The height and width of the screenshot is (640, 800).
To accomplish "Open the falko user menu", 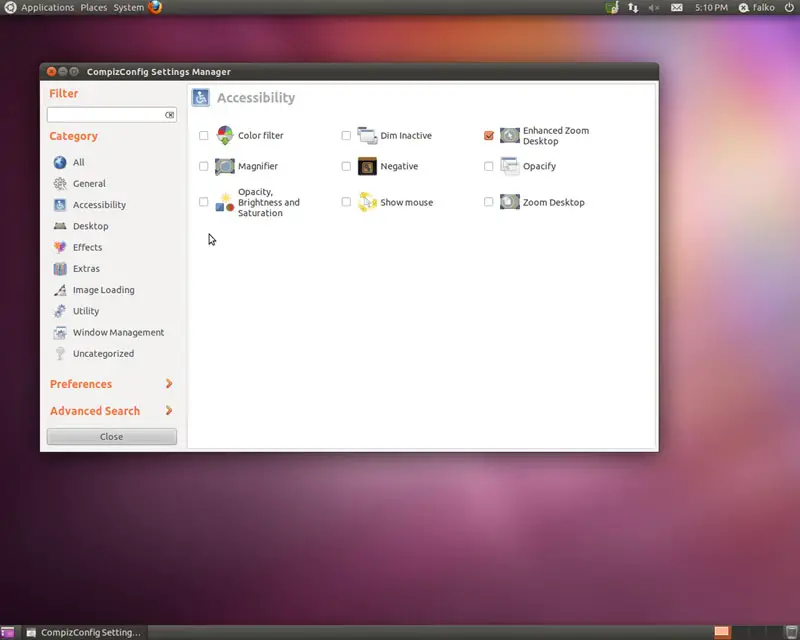I will (x=757, y=8).
